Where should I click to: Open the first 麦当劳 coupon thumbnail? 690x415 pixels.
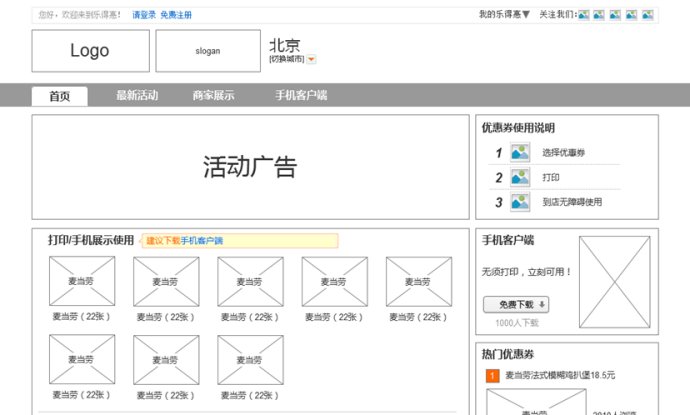tap(82, 281)
